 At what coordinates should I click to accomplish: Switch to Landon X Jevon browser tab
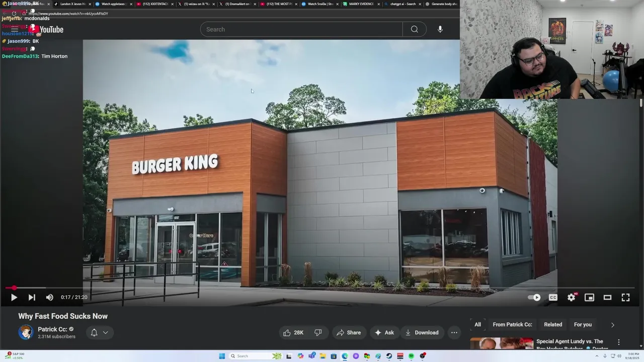[73, 4]
